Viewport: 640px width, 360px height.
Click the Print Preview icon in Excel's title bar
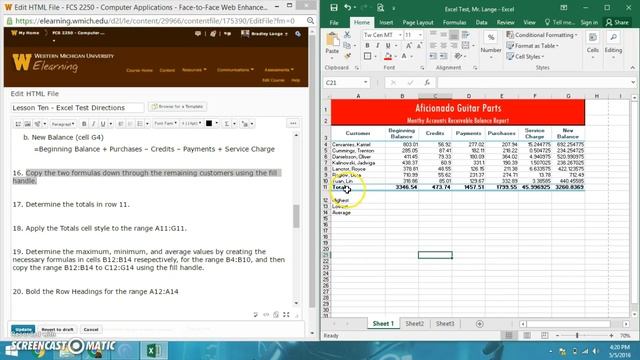coord(380,7)
